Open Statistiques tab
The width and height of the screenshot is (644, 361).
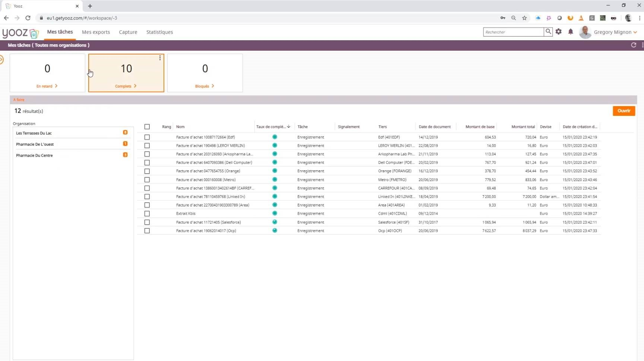pyautogui.click(x=159, y=32)
